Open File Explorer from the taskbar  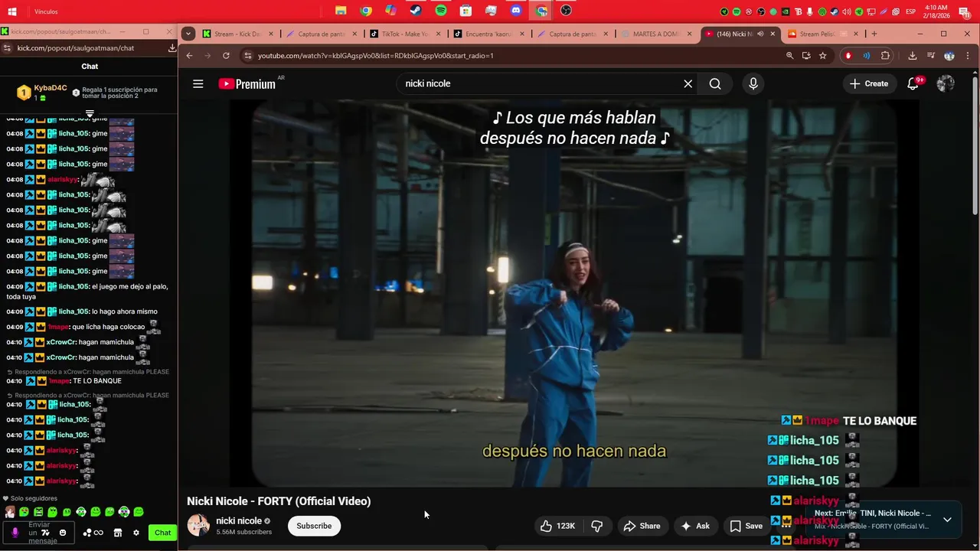tap(341, 11)
